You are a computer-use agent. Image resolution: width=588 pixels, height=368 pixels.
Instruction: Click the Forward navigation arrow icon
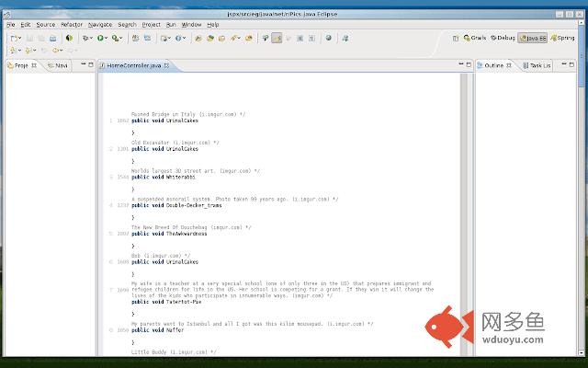(x=72, y=51)
